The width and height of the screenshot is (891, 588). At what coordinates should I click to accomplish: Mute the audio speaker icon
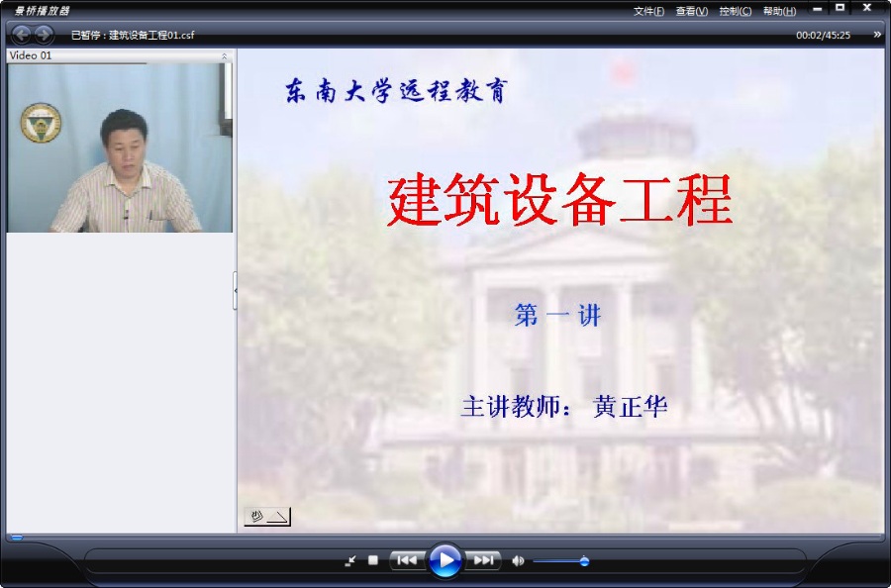(518, 561)
